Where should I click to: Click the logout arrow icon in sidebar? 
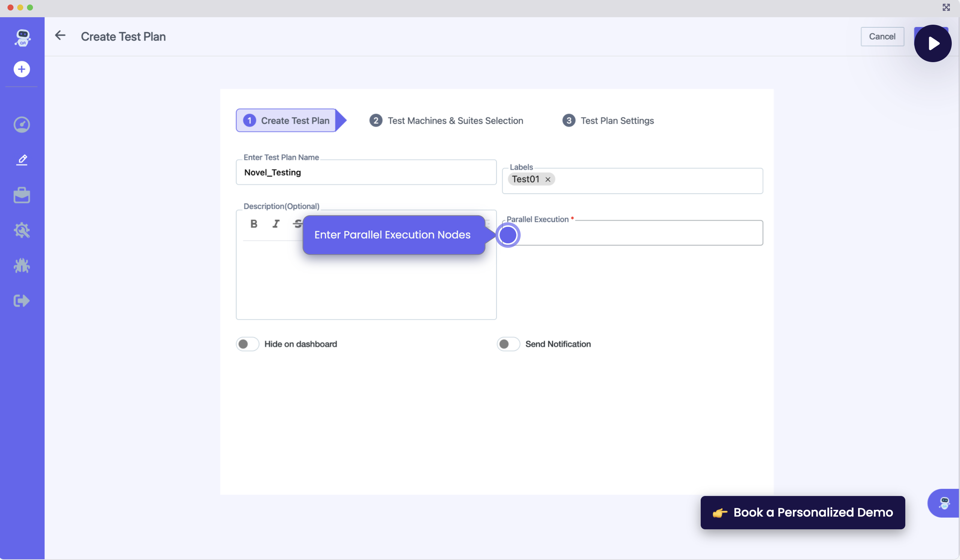tap(22, 301)
